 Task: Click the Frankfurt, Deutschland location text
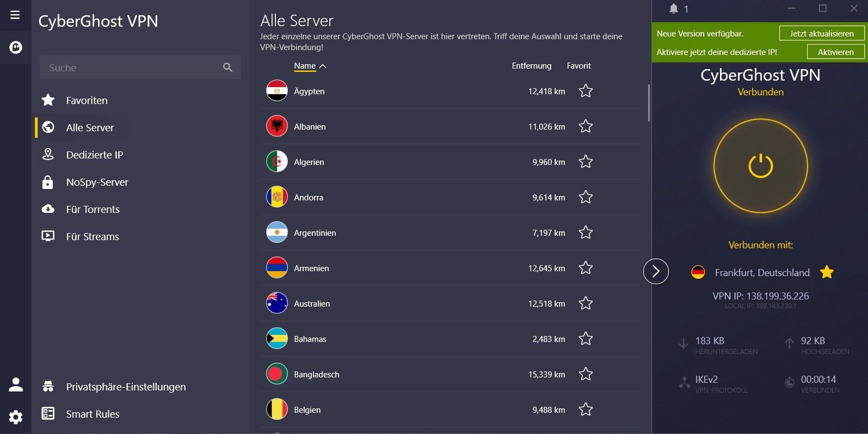pos(762,272)
